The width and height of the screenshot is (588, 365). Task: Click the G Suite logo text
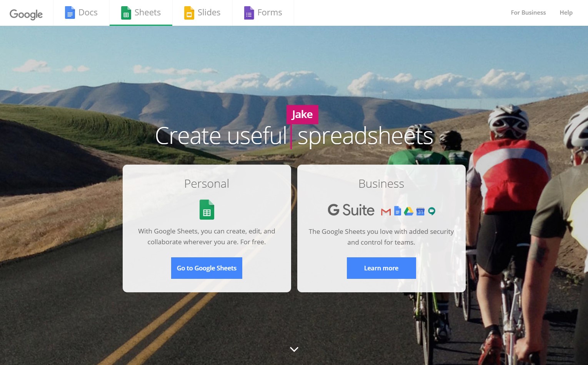tap(351, 210)
